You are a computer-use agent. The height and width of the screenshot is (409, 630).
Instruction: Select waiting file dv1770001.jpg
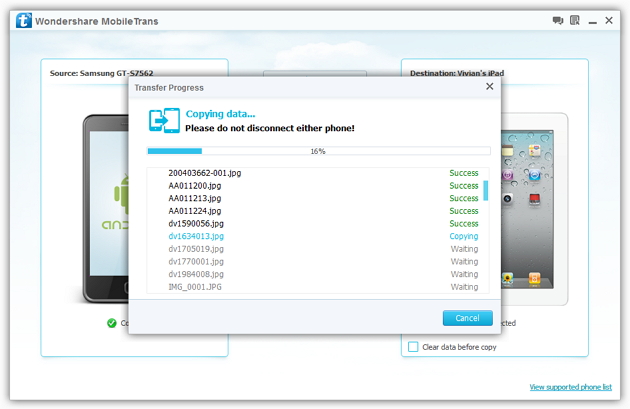tap(196, 262)
